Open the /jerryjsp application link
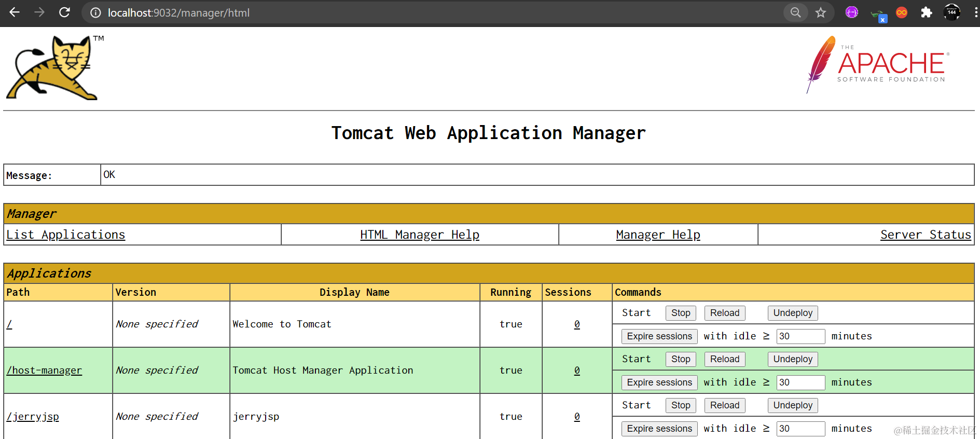The image size is (980, 439). (33, 417)
